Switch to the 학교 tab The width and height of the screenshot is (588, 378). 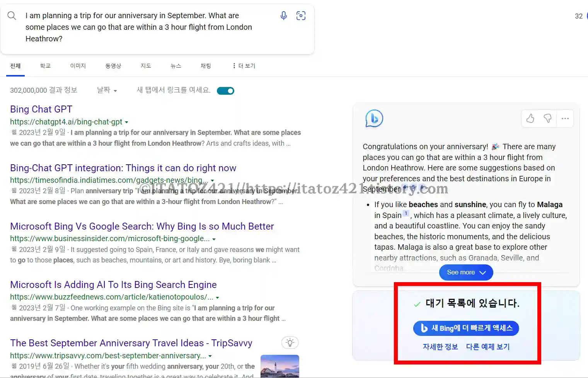coord(45,66)
